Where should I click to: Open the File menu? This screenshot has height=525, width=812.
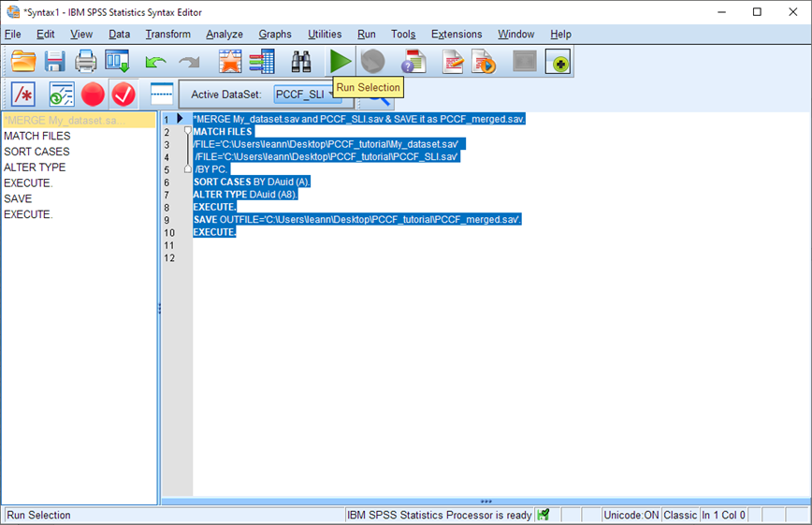click(x=13, y=35)
